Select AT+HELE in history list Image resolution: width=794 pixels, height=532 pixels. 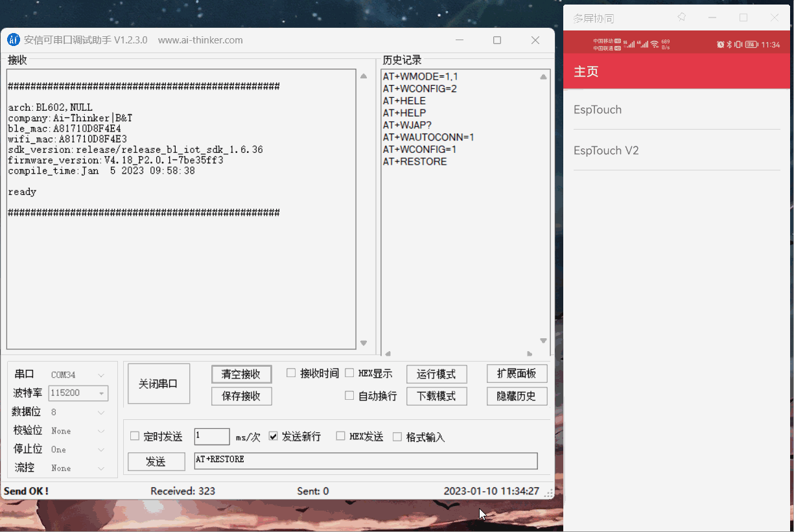404,101
